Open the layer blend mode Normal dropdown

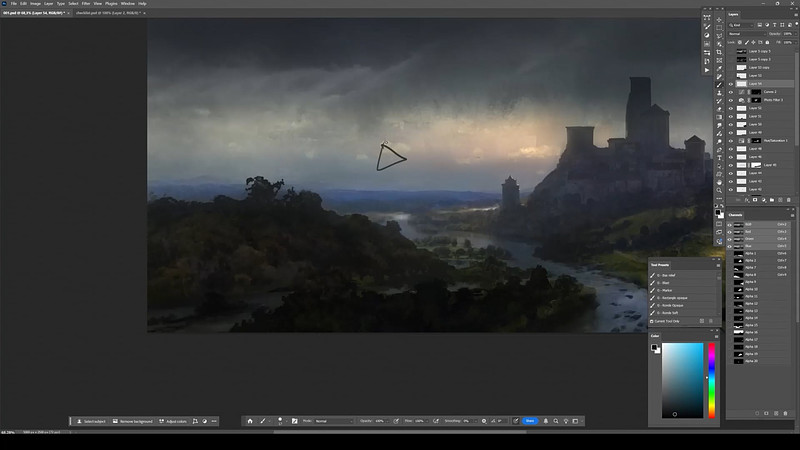click(x=745, y=34)
